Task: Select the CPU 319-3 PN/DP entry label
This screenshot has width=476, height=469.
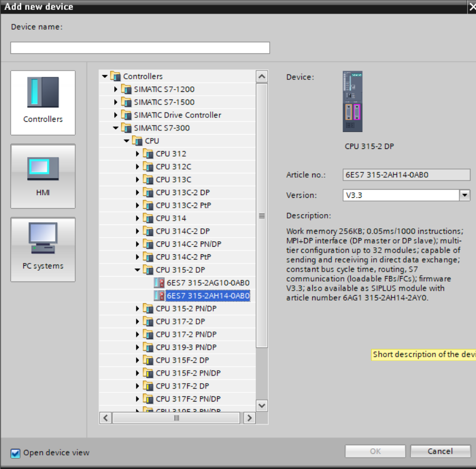Action: pos(186,347)
